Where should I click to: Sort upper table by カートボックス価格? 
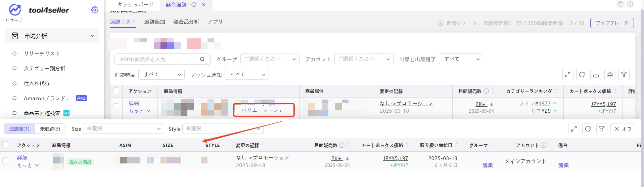click(615, 91)
